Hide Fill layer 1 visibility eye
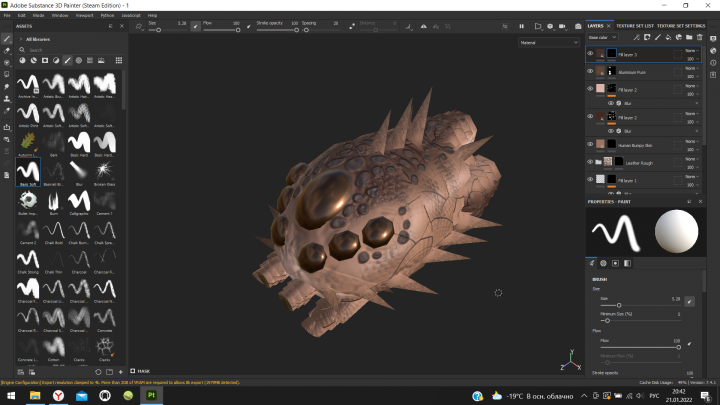The width and height of the screenshot is (720, 405). pyautogui.click(x=590, y=180)
